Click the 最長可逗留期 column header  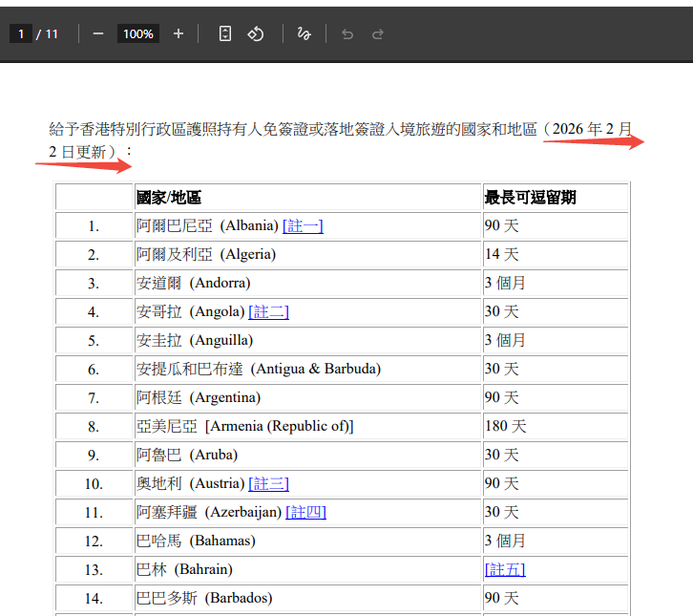pyautogui.click(x=530, y=197)
